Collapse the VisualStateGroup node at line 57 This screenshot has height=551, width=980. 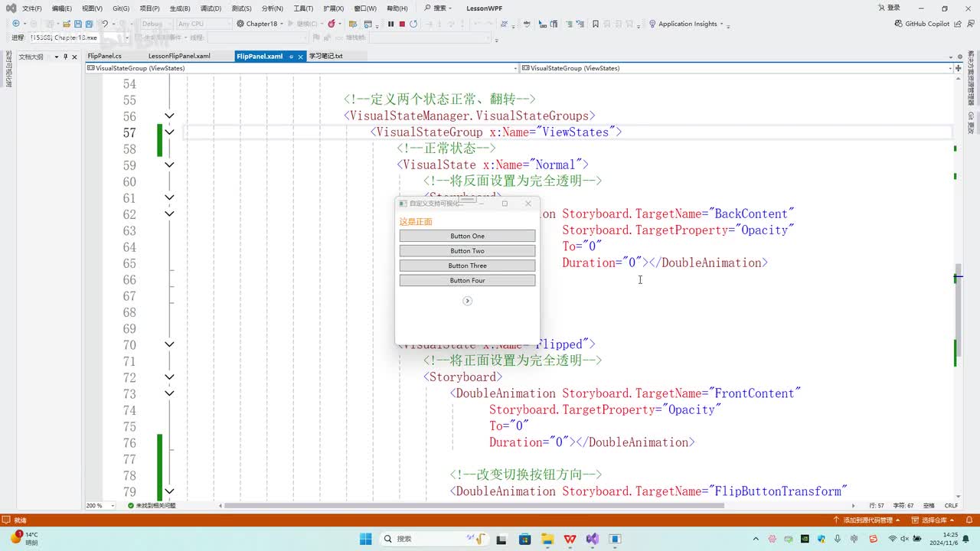(x=169, y=132)
